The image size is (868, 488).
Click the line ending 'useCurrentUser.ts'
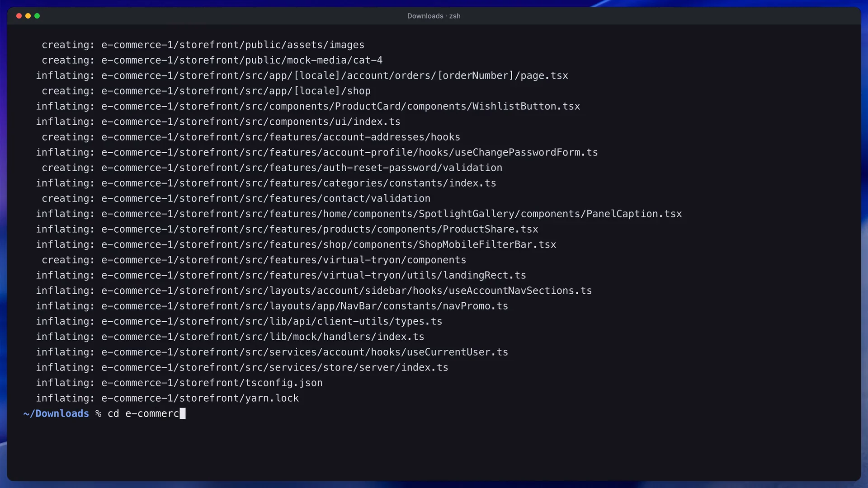point(272,352)
